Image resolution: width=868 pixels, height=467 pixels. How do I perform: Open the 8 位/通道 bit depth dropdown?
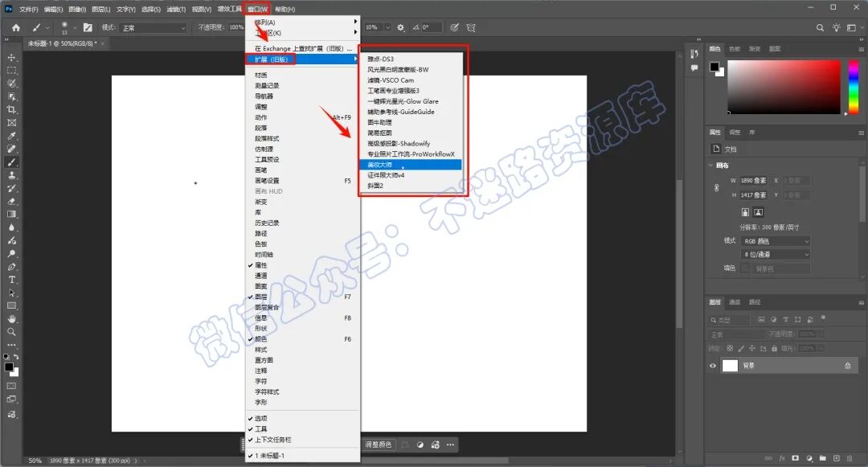point(776,255)
